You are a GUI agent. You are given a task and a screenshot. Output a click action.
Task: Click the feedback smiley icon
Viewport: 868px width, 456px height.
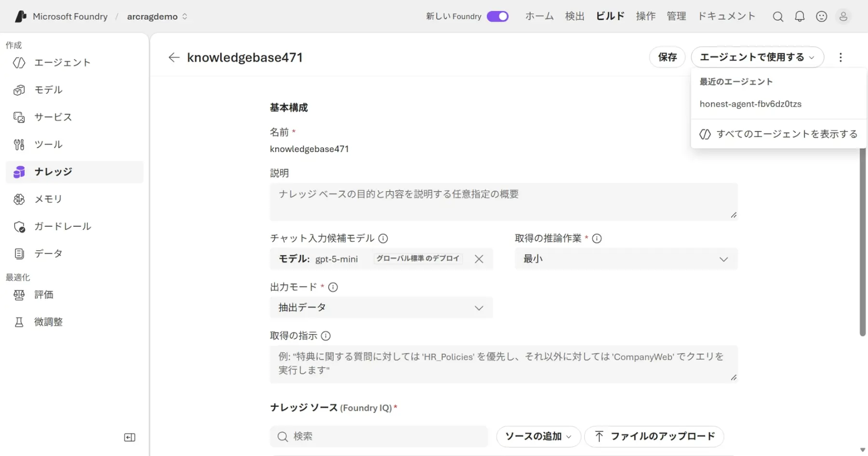tap(822, 16)
